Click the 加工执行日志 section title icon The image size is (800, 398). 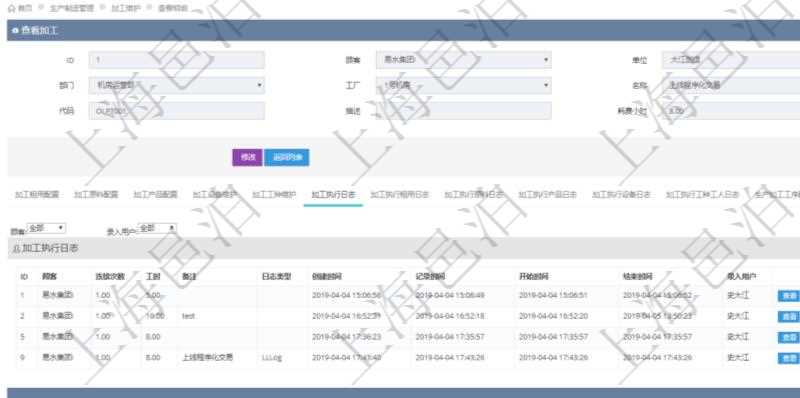point(16,248)
